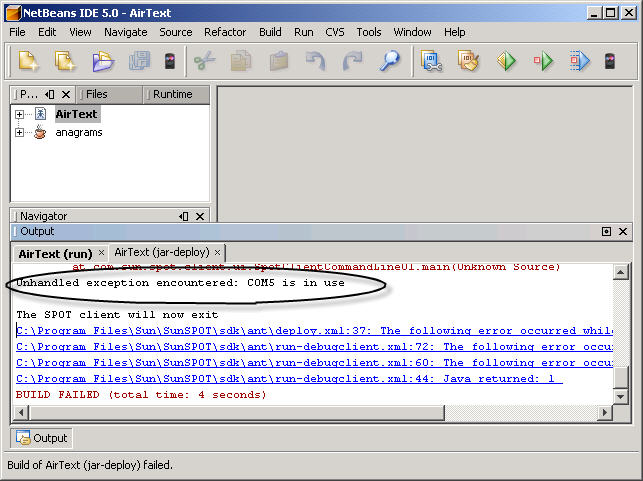Click the Copy toolbar icon
643x481 pixels.
point(241,61)
